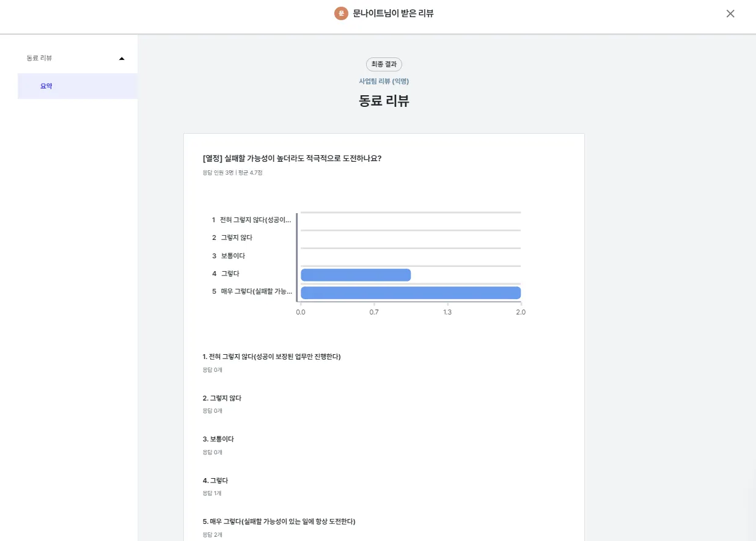Collapse the 동료 리뷰 sidebar arrow
The height and width of the screenshot is (541, 756).
coord(122,59)
